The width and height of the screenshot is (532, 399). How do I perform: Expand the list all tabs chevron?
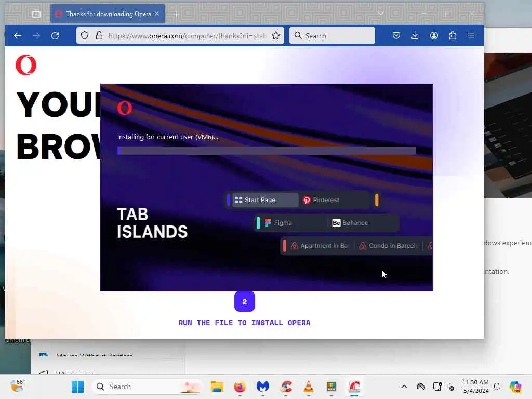(x=380, y=14)
